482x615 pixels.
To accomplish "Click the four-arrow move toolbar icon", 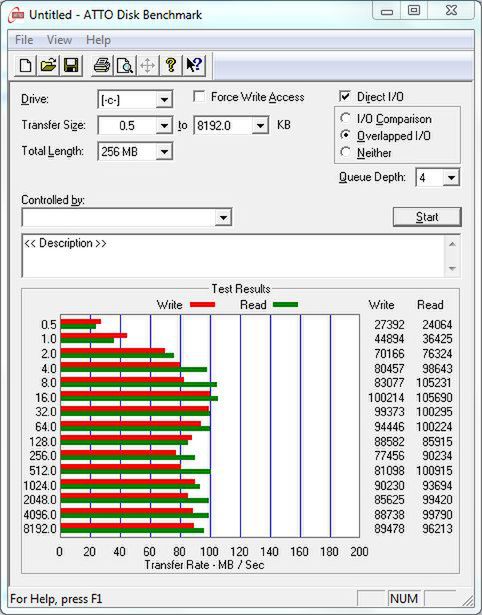I will pos(147,65).
